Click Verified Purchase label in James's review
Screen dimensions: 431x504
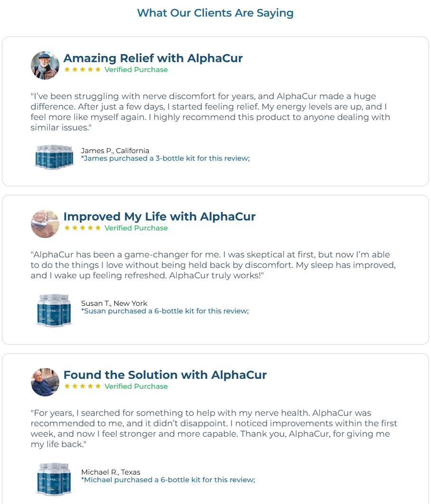pos(136,69)
